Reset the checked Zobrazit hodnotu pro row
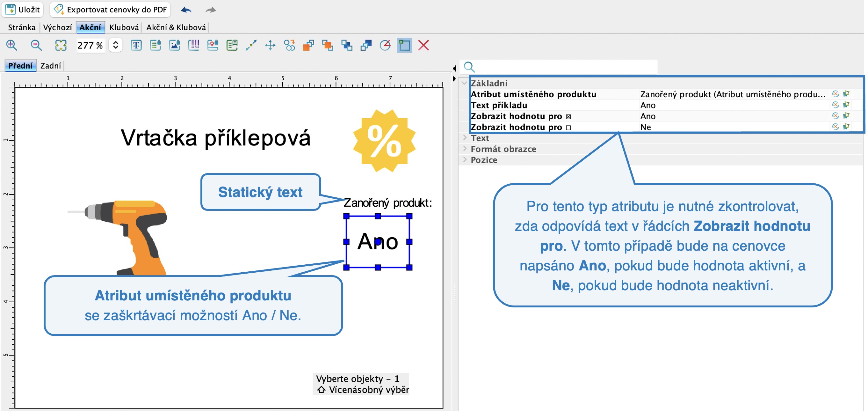Viewport: 868px width, 412px height. pos(835,116)
